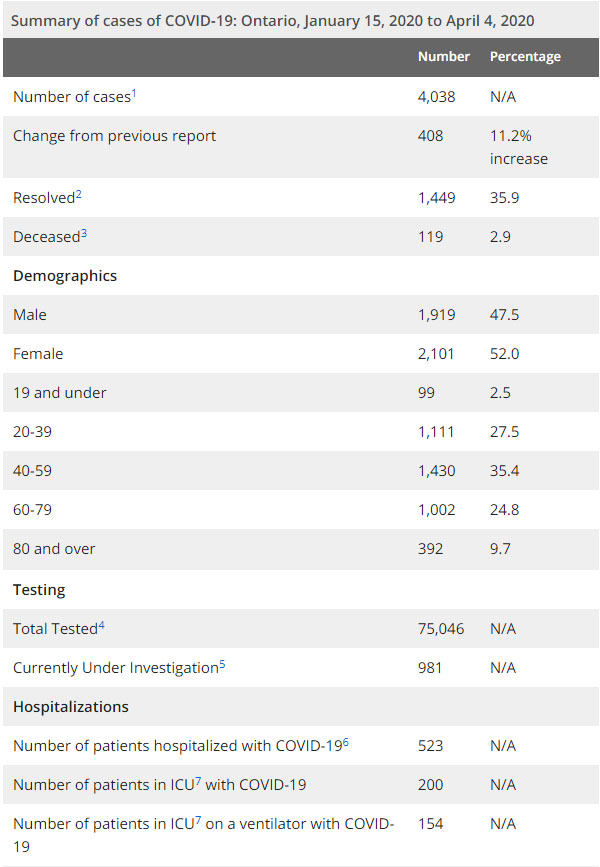Open footnote 5 after Currently Under Investigation
This screenshot has height=867, width=600.
[222, 664]
